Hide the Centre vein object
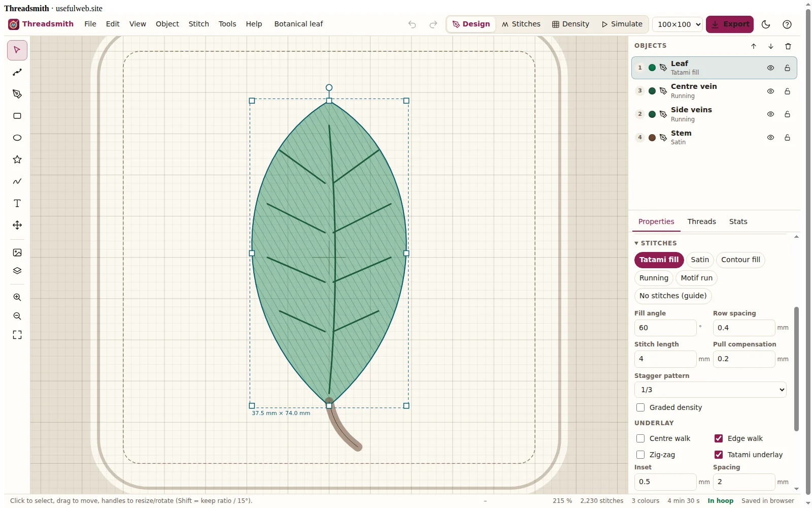Viewport: 812px width, 508px height. [770, 91]
